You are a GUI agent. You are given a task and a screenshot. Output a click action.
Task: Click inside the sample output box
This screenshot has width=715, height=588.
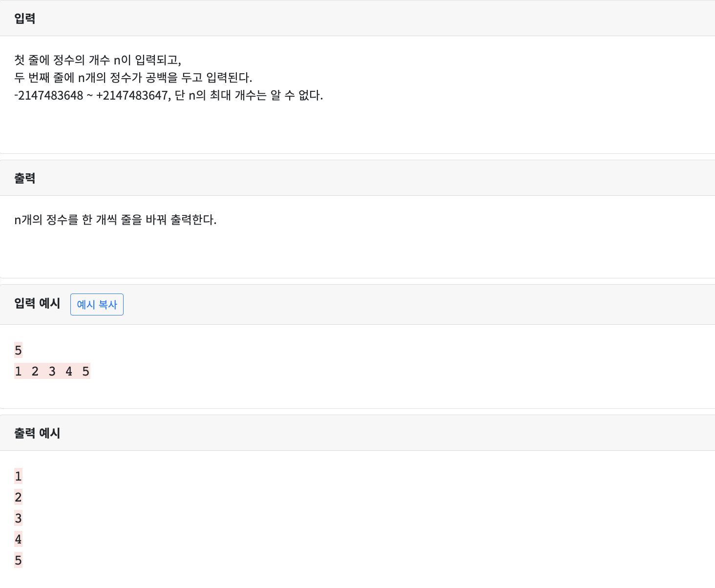point(293,518)
